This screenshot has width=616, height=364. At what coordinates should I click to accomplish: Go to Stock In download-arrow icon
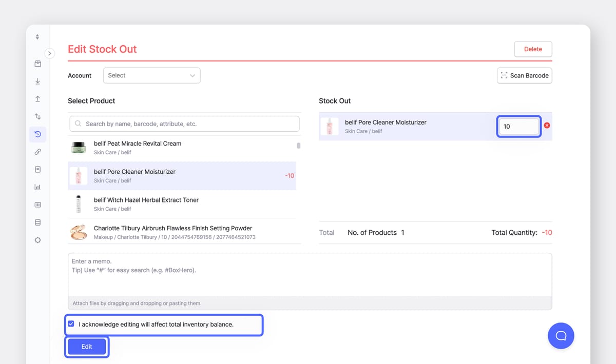37,82
